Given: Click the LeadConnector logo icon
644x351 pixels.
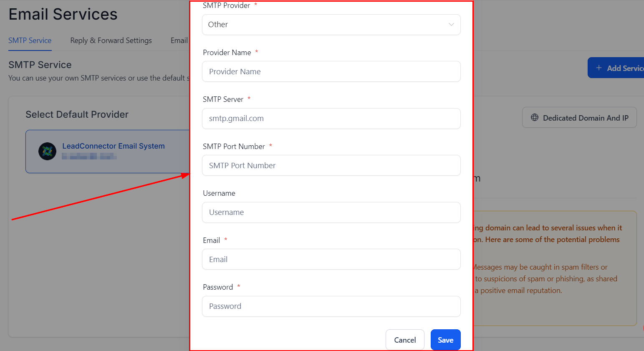Looking at the screenshot, I should pos(47,151).
